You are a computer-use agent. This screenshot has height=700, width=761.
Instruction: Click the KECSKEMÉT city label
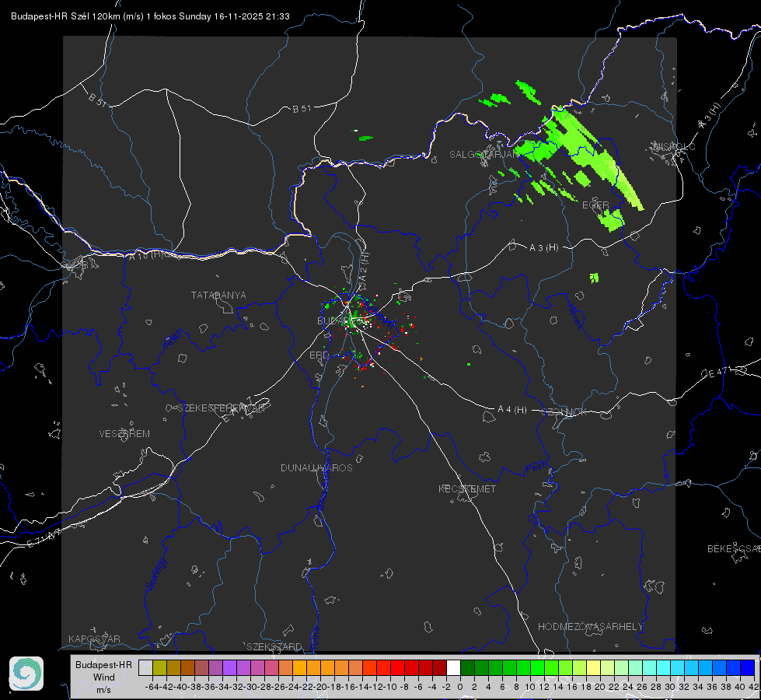[467, 488]
